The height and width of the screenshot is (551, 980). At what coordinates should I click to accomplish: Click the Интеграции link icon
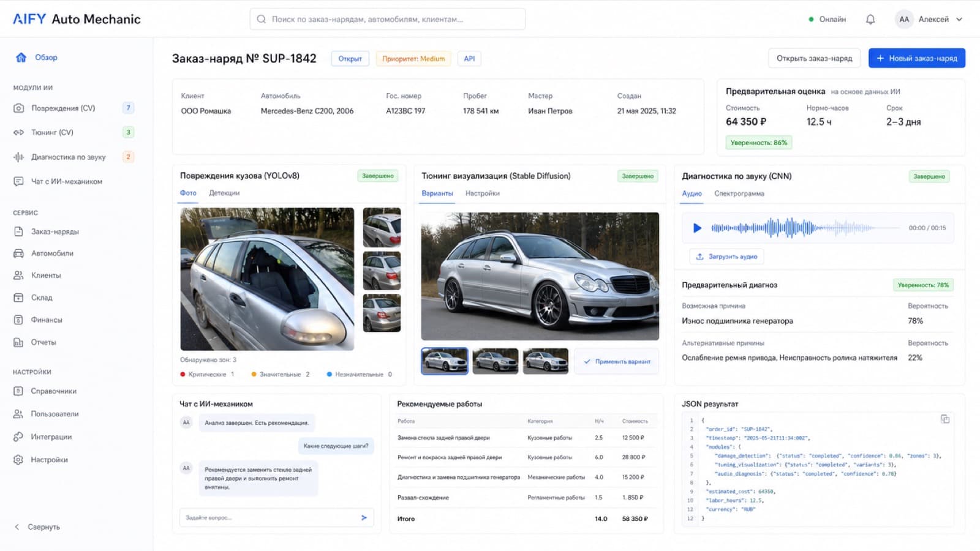(18, 437)
